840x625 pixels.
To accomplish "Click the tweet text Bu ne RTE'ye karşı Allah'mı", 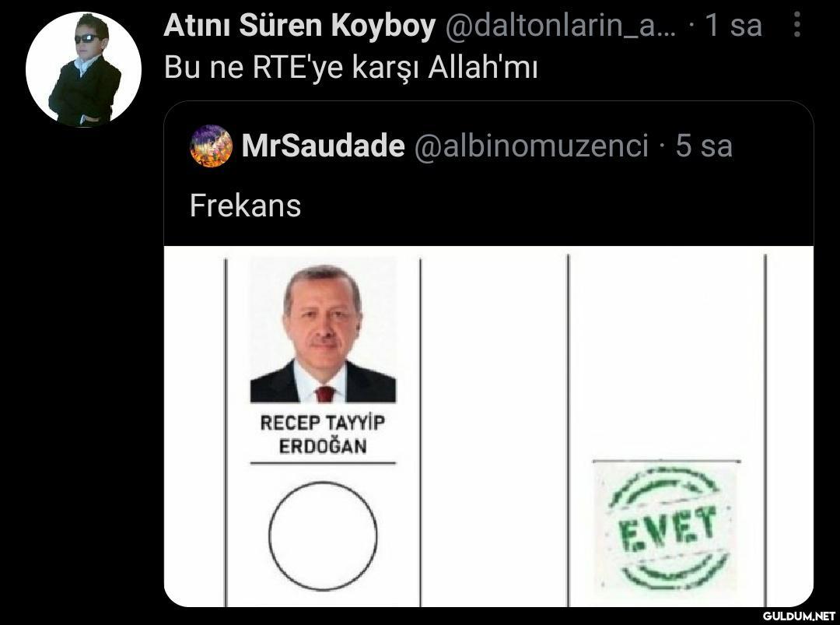I will tap(351, 68).
